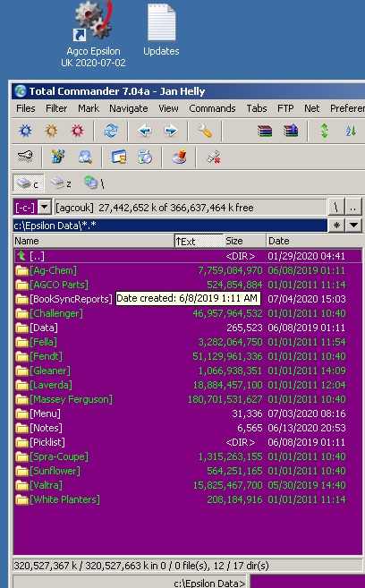
Task: Click the keys icon in second toolbar
Action: (25, 157)
